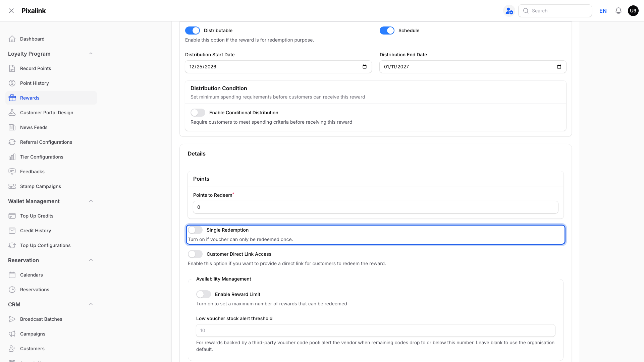Click the Rewards gift icon

pyautogui.click(x=12, y=98)
